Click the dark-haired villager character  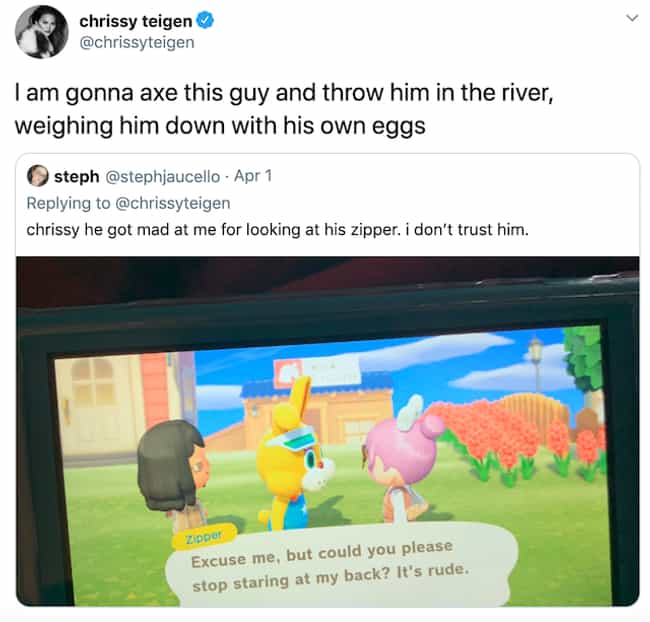(x=174, y=475)
